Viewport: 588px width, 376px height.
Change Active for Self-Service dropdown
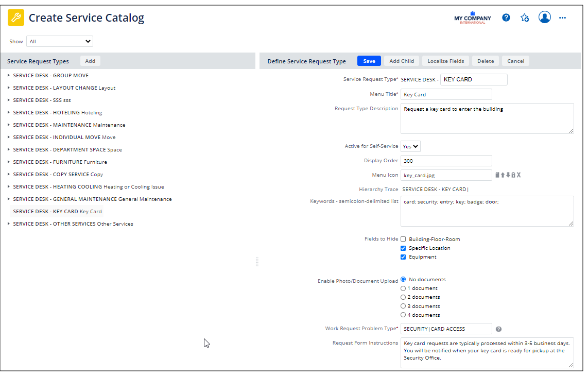410,146
